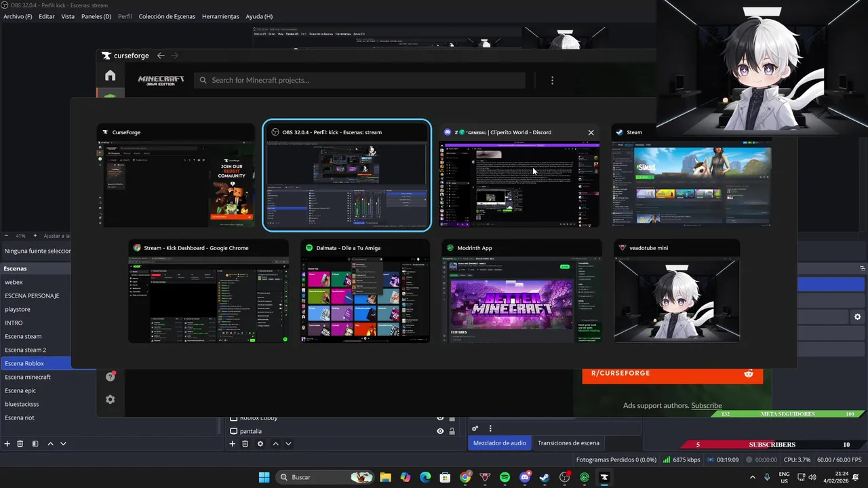Open source properties gear icon
868x488 pixels.
pyautogui.click(x=260, y=444)
